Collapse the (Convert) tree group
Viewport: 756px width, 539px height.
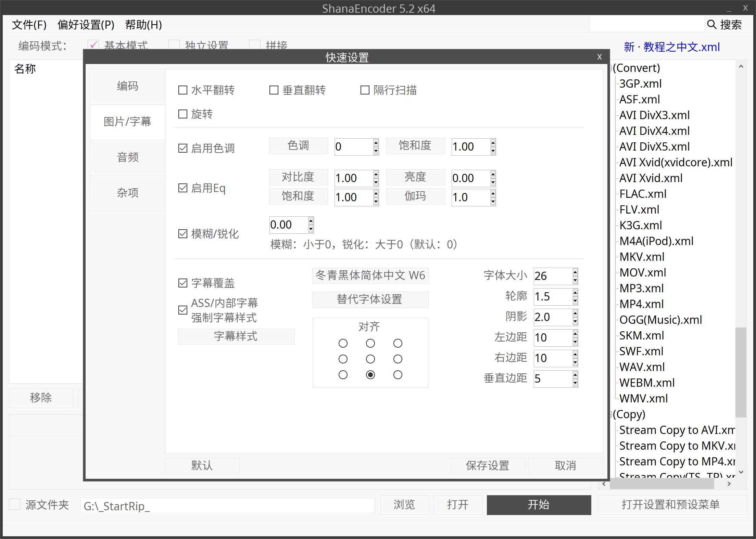(x=610, y=68)
